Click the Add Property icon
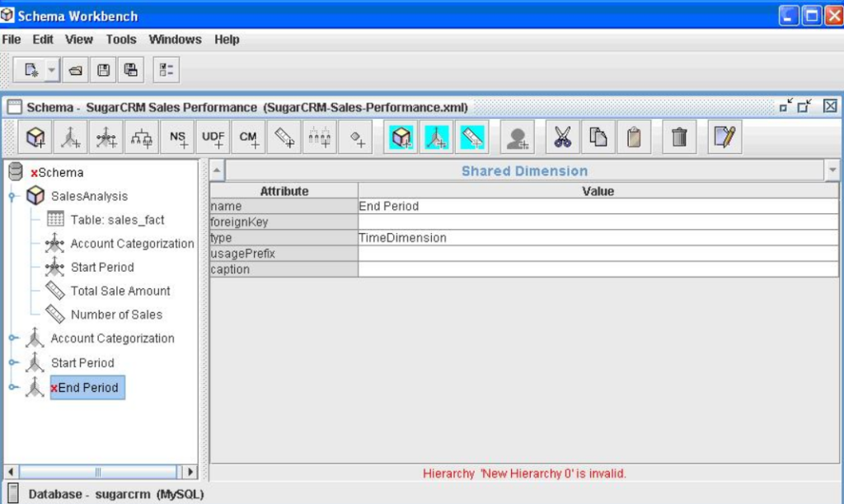Viewport: 844px width, 504px height. (355, 138)
